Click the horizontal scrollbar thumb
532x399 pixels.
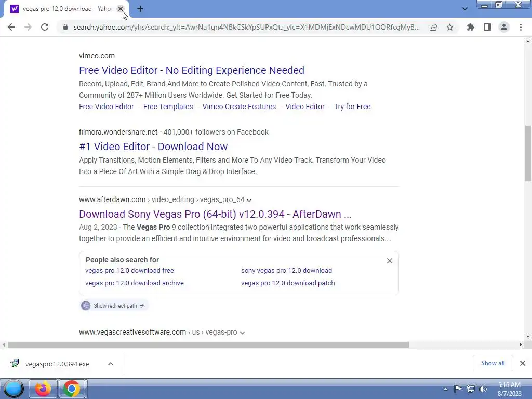[x=208, y=345]
